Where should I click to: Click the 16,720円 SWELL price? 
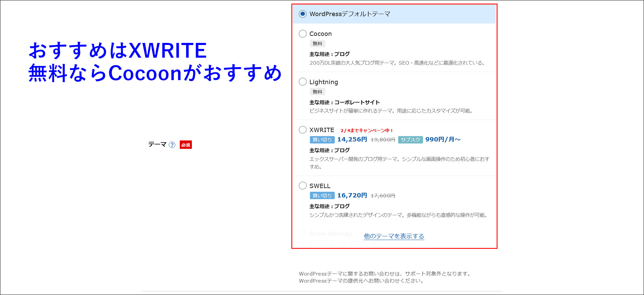352,195
